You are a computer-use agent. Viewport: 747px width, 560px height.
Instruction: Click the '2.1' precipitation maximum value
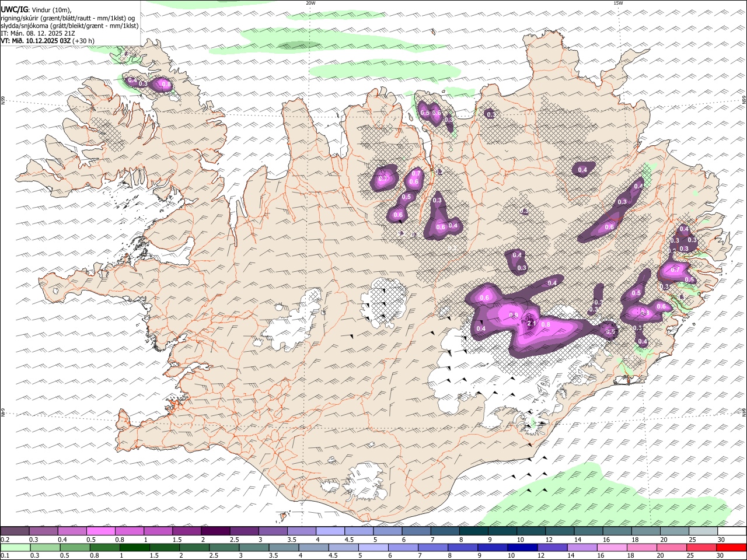(x=532, y=323)
